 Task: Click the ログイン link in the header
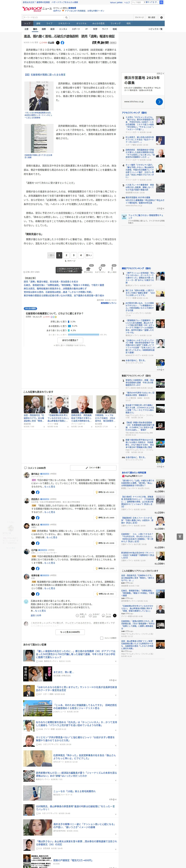point(57,11)
